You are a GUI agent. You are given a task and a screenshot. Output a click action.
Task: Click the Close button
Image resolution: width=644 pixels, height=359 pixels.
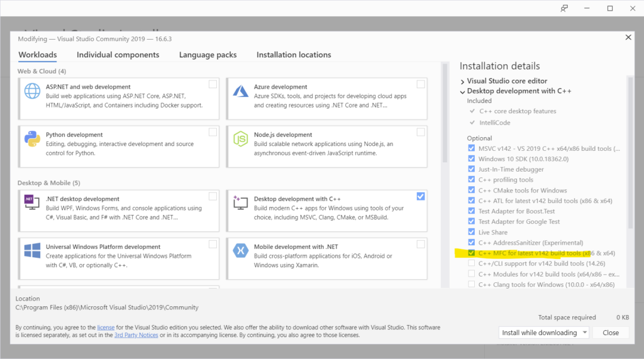tap(611, 333)
